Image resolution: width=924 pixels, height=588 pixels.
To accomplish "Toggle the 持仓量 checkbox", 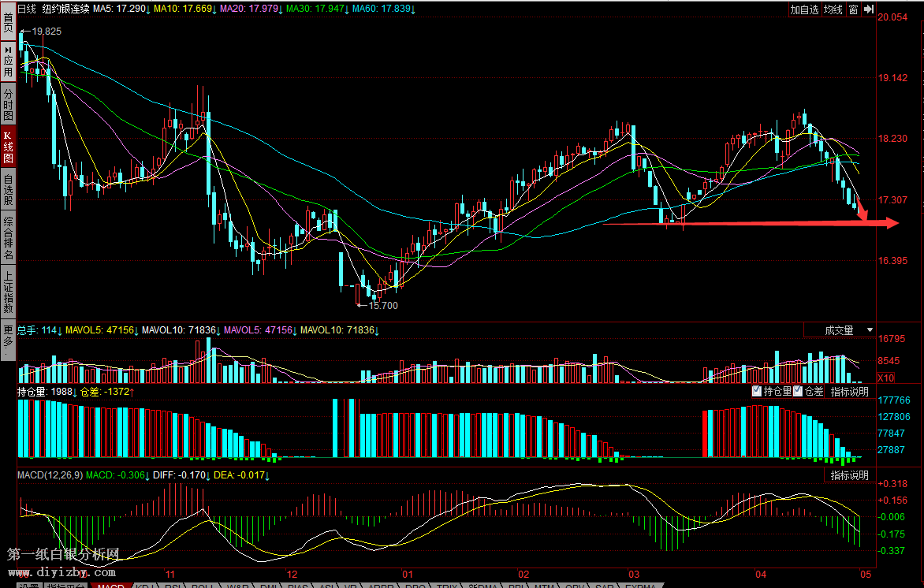I will point(757,391).
